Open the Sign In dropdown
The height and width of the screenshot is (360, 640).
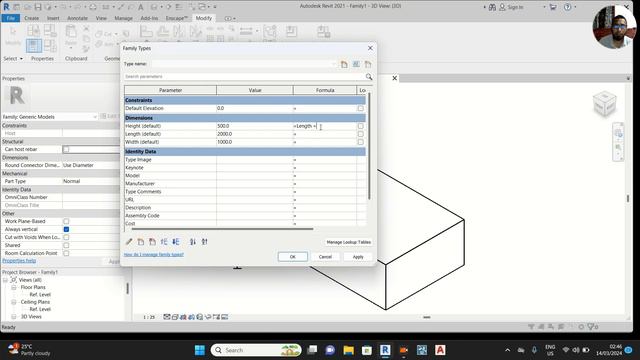[544, 7]
